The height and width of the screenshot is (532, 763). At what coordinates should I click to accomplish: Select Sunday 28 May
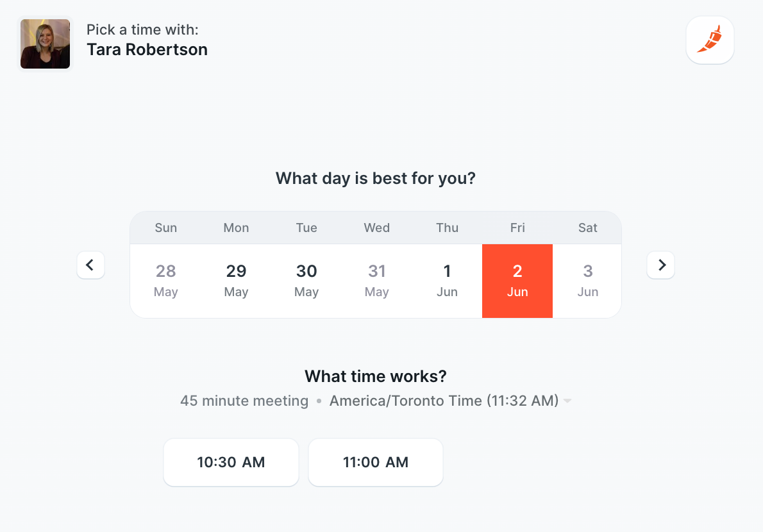(x=165, y=281)
